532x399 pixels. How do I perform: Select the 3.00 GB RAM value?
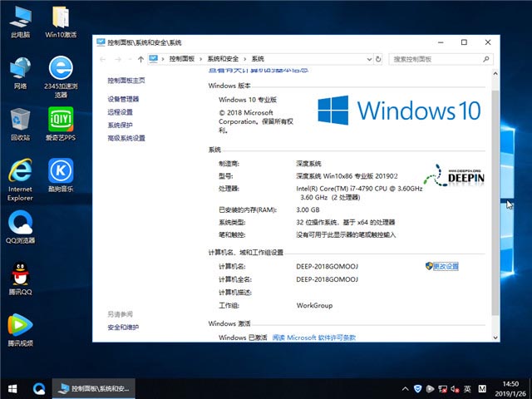tap(308, 209)
